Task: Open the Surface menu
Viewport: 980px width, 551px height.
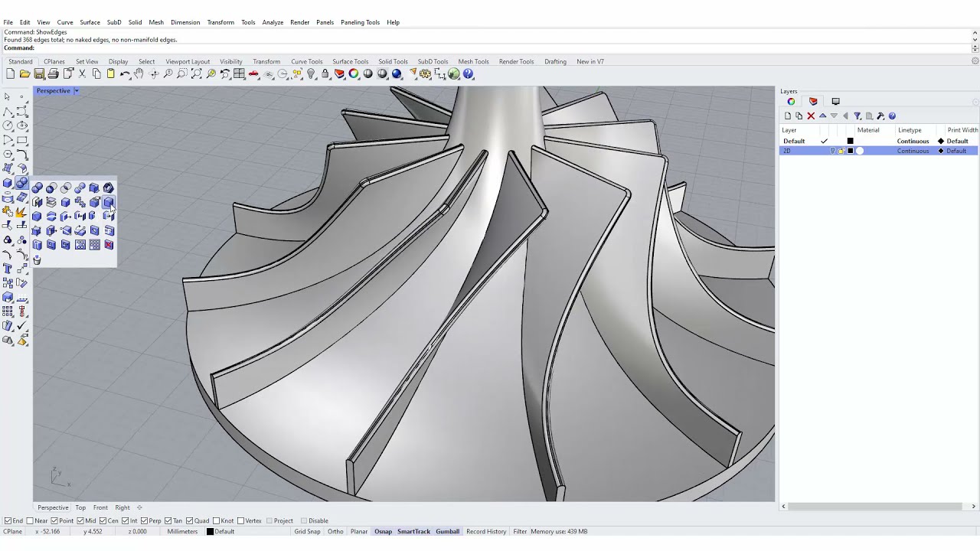Action: (90, 22)
